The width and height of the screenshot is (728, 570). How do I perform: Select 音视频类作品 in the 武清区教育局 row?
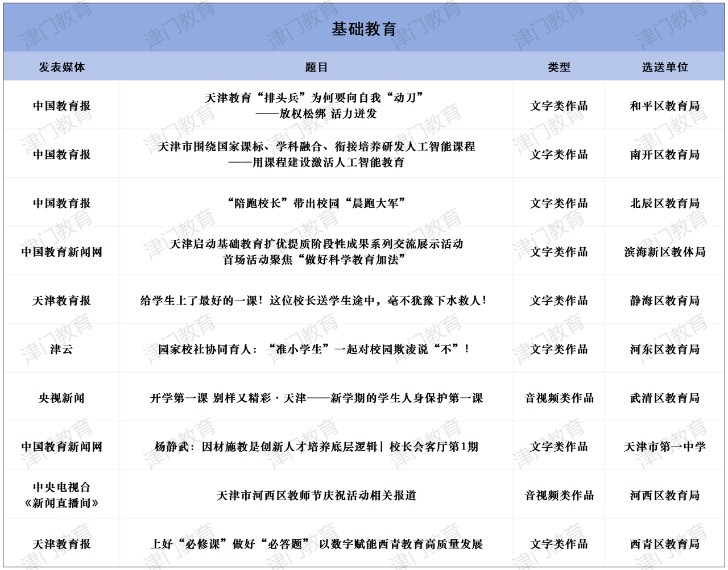[x=559, y=398]
